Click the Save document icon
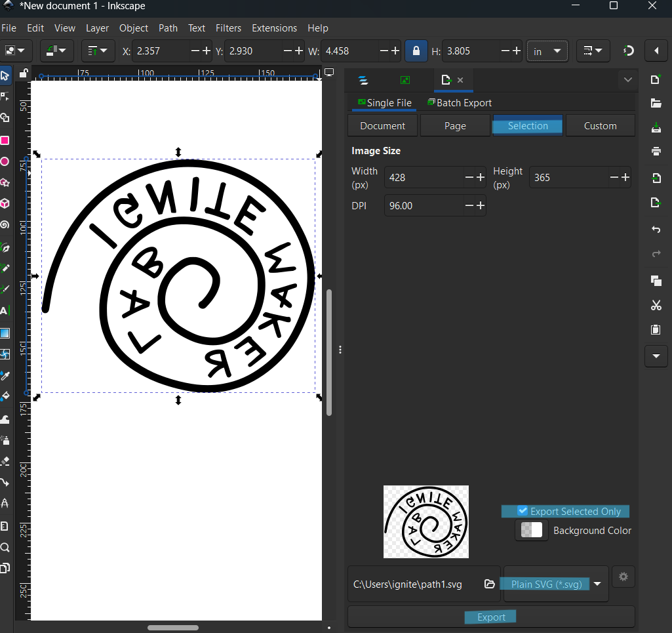Image resolution: width=672 pixels, height=633 pixels. [656, 127]
